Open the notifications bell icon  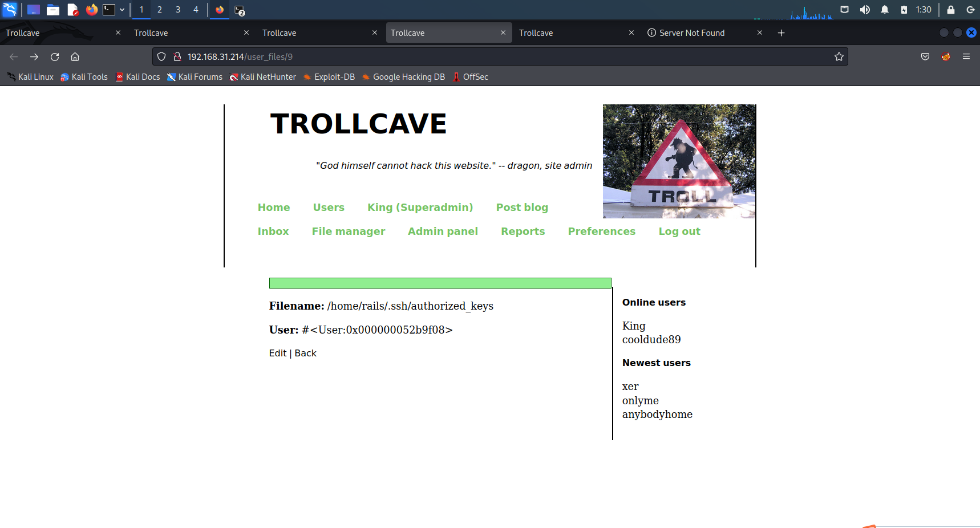[x=885, y=10]
